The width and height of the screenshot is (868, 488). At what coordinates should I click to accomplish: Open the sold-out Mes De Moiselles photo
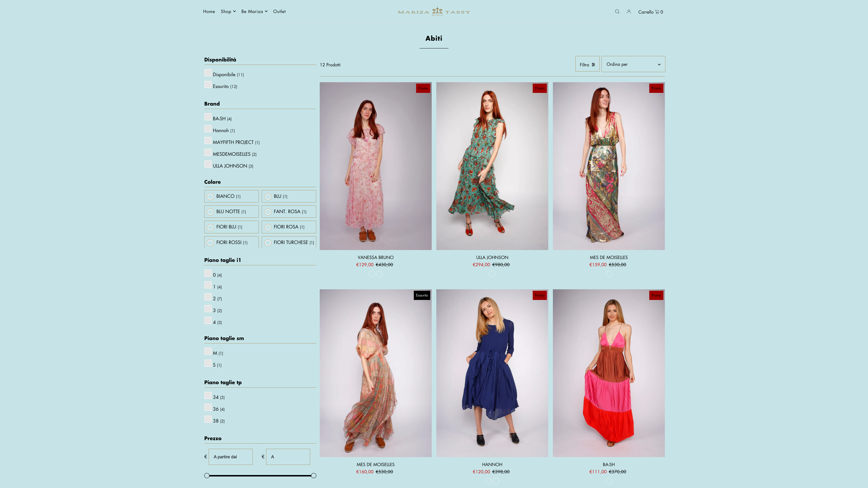tap(375, 373)
